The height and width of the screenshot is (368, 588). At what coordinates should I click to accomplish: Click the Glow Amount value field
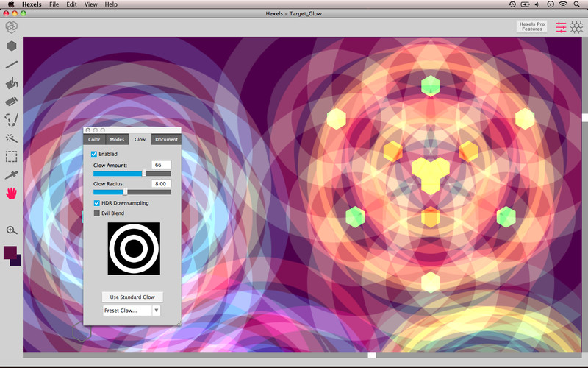click(161, 165)
